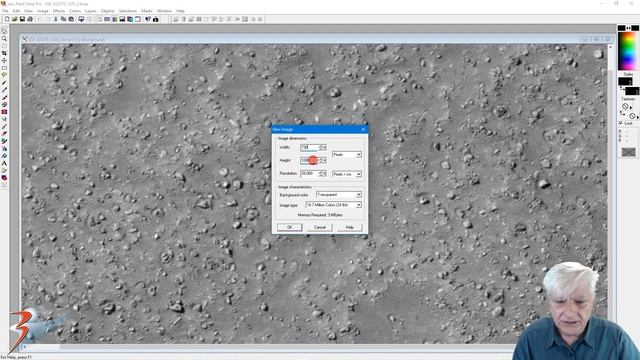Click the Undo toolbar icon
This screenshot has width=640, height=360.
coord(40,19)
